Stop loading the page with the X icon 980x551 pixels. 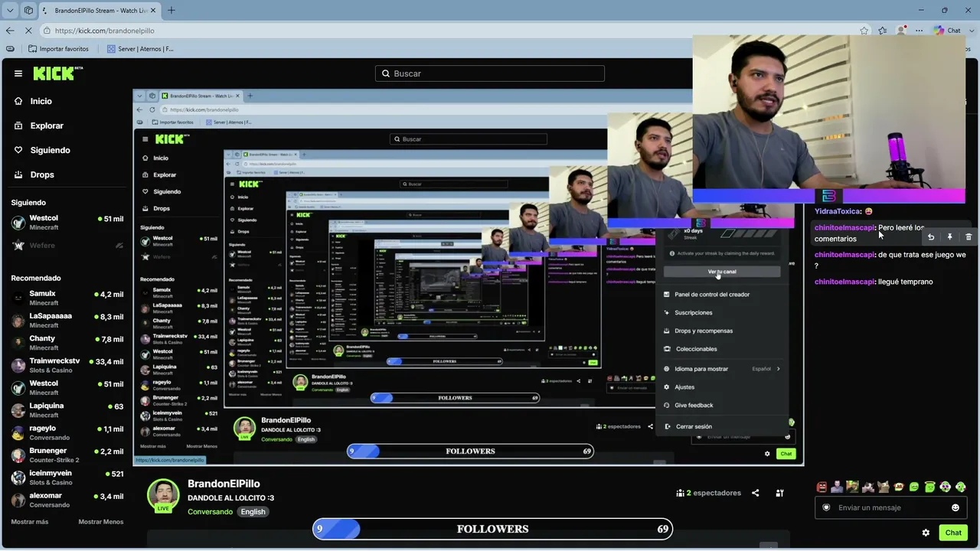tap(29, 31)
